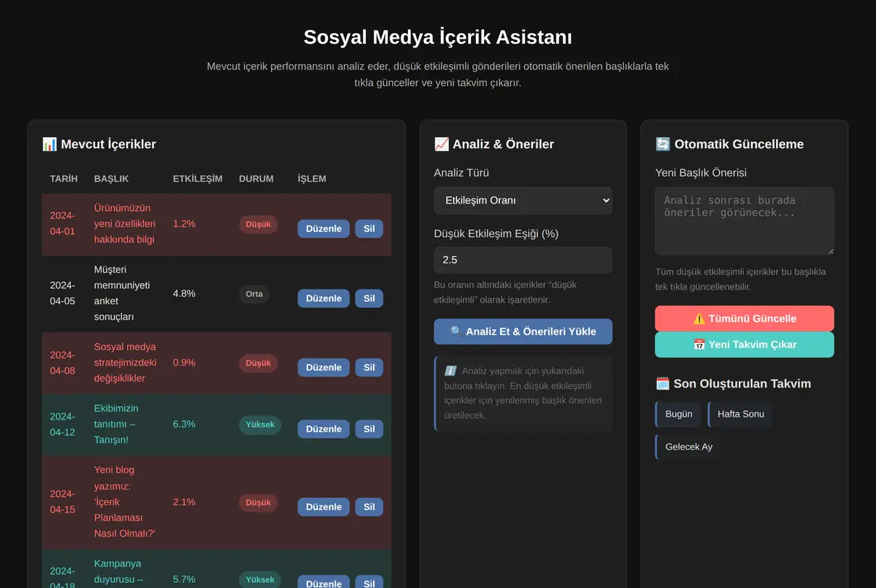Image resolution: width=876 pixels, height=588 pixels.
Task: Click the Düşük badge on the 2024-04-15 row
Action: [258, 503]
